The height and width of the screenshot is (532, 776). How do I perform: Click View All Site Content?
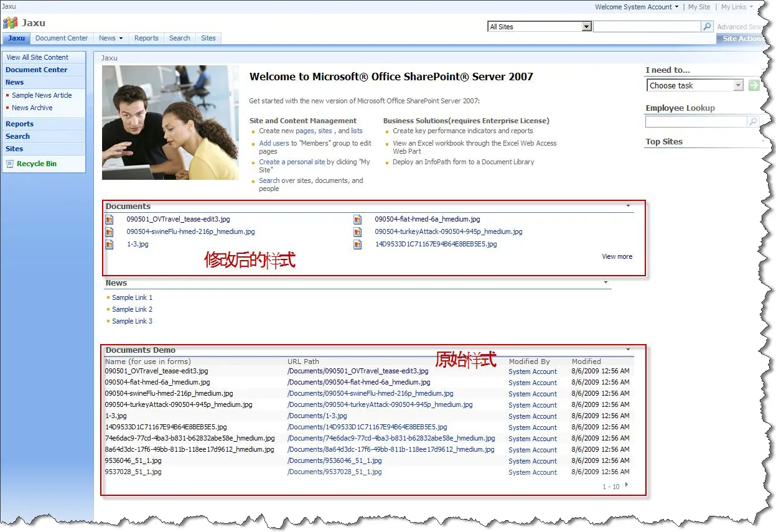click(x=37, y=57)
